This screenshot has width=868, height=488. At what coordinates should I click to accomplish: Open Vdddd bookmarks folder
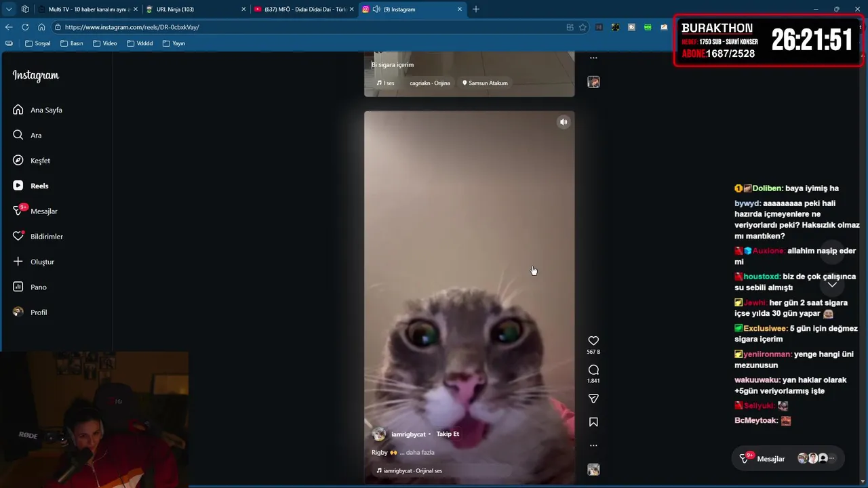click(140, 43)
